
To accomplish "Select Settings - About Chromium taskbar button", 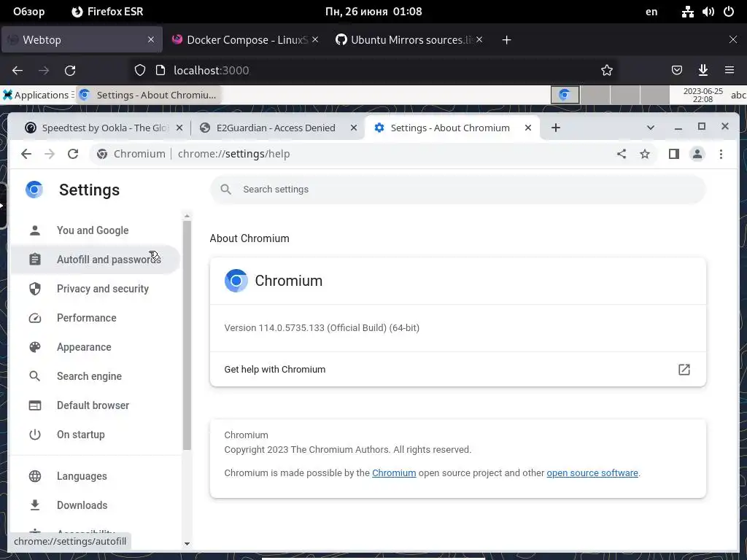I will pyautogui.click(x=147, y=95).
